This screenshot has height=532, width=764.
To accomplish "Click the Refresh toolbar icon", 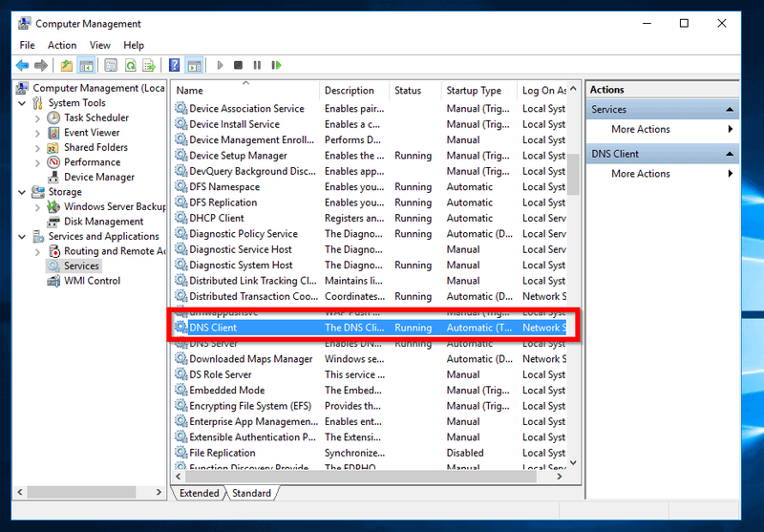I will [x=130, y=65].
